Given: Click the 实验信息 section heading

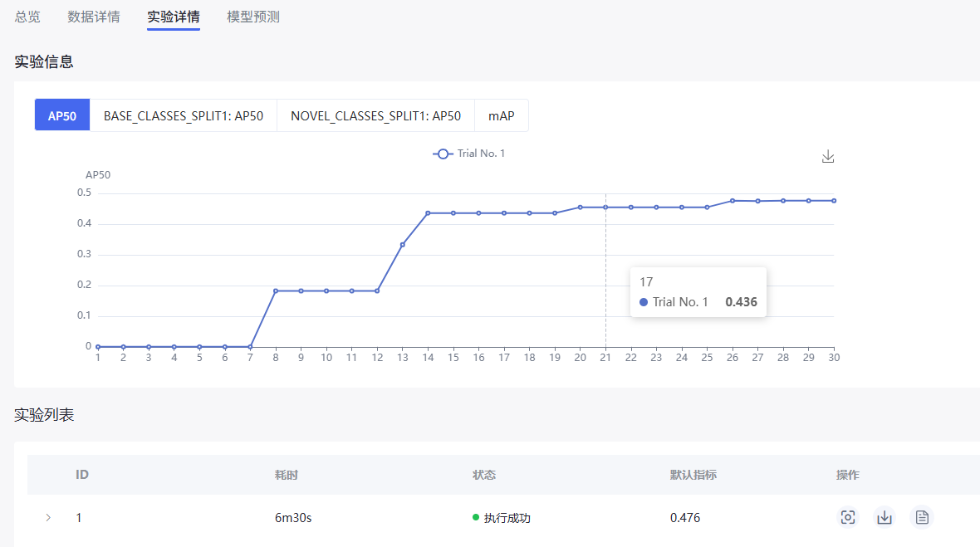Looking at the screenshot, I should point(44,61).
